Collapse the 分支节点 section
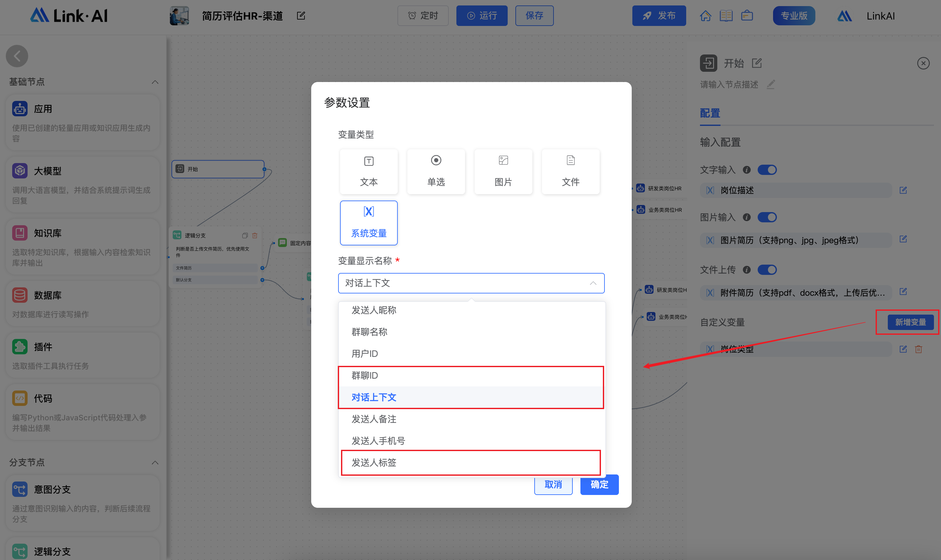The image size is (941, 560). (155, 463)
